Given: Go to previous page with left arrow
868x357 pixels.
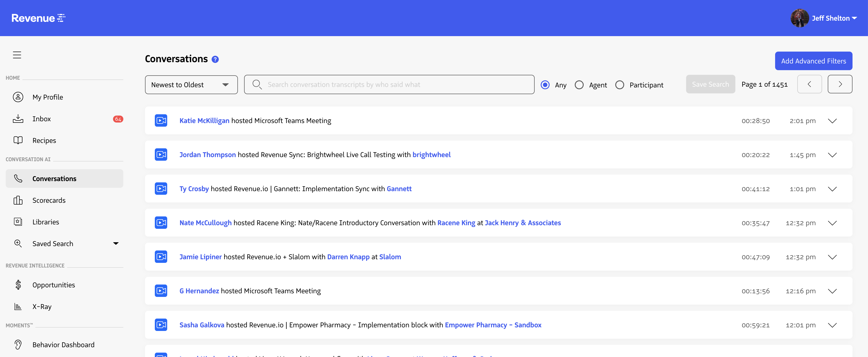Looking at the screenshot, I should (x=809, y=84).
